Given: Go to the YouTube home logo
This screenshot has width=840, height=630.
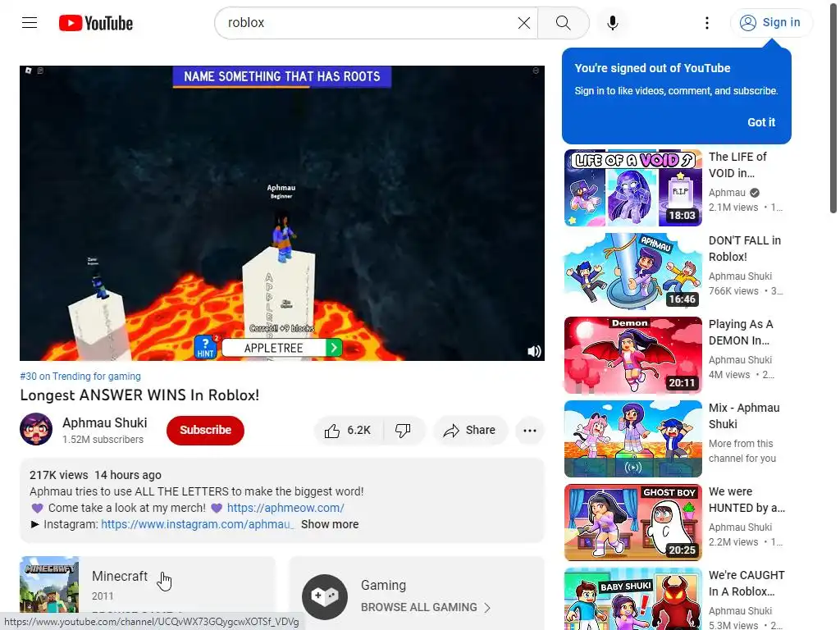Looking at the screenshot, I should coord(96,23).
